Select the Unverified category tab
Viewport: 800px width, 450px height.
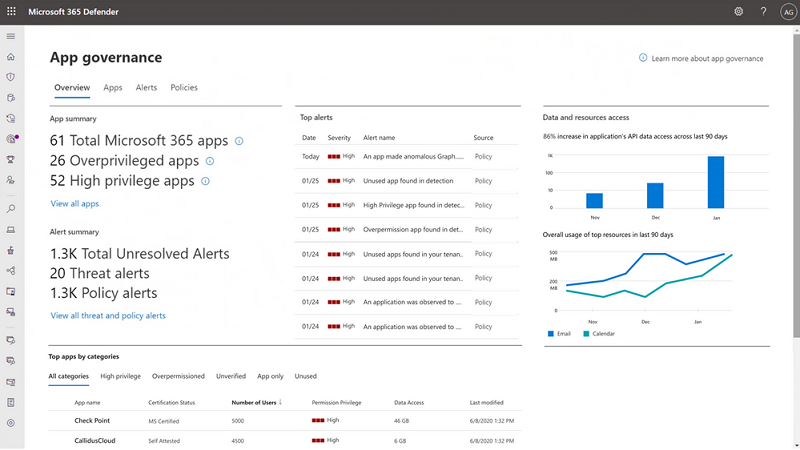click(x=231, y=376)
